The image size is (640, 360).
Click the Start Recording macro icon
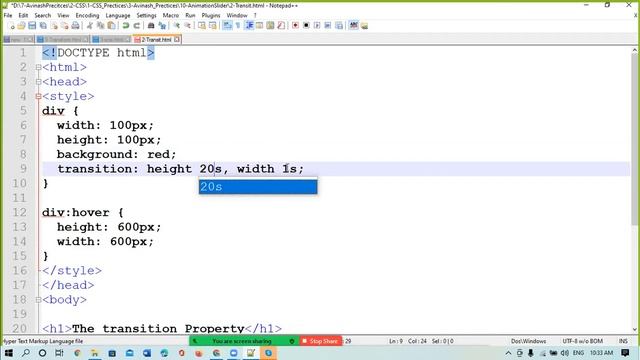tap(295, 26)
